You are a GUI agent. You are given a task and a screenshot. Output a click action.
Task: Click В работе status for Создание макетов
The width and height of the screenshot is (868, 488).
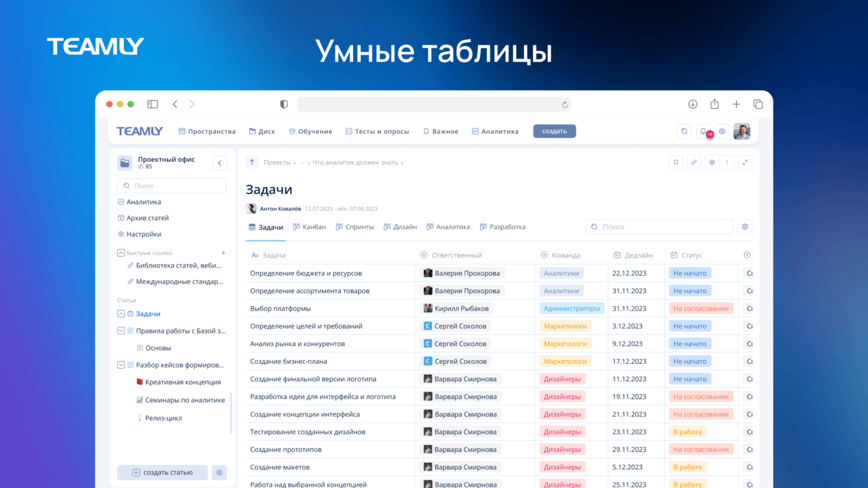pos(687,467)
